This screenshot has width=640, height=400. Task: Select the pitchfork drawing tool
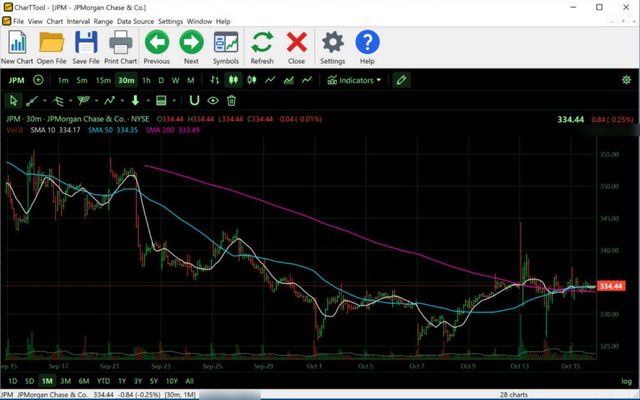tap(58, 100)
